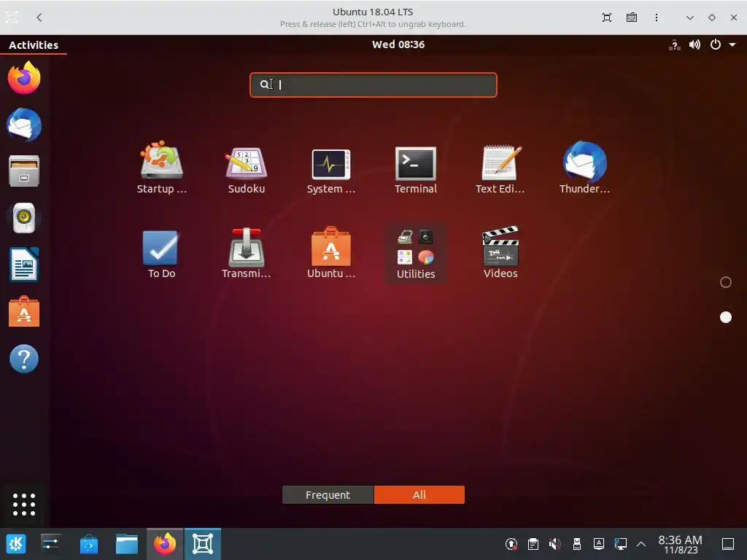
Task: Click the power icon in top bar
Action: (715, 44)
